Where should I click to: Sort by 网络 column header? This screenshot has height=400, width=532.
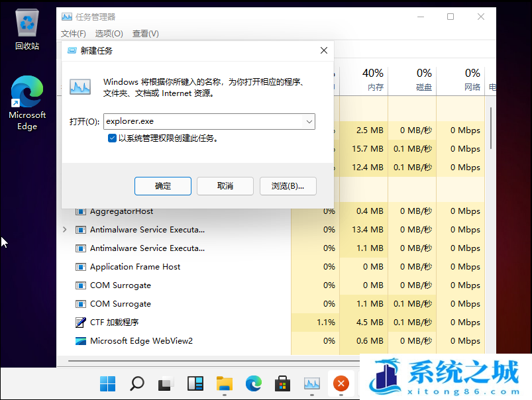tap(460, 81)
